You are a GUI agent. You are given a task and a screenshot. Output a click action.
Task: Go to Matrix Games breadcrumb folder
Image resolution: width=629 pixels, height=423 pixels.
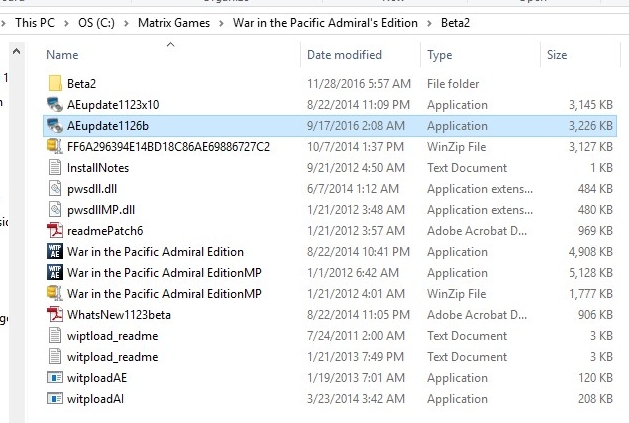[x=174, y=23]
